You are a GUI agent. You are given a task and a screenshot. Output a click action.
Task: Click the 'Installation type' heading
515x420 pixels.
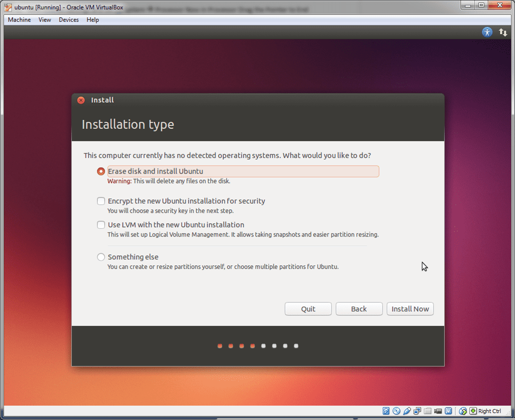point(128,124)
